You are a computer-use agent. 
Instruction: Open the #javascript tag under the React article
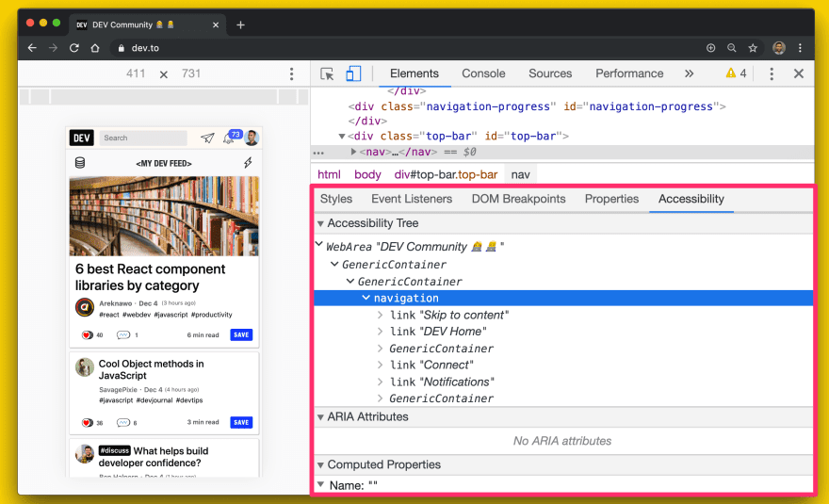coord(171,315)
